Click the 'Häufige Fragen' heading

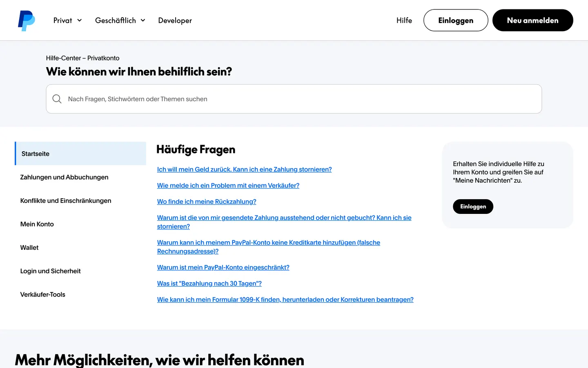[196, 150]
